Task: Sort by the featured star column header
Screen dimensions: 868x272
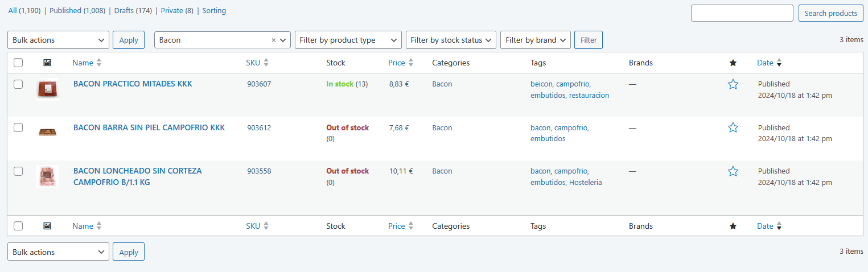Action: tap(733, 63)
